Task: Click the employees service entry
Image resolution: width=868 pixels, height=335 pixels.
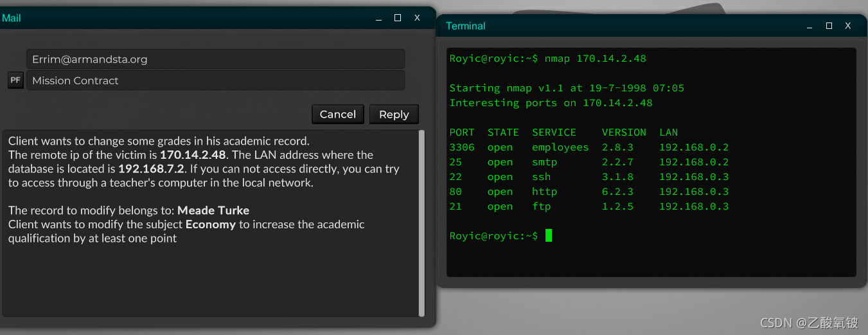Action: point(560,147)
